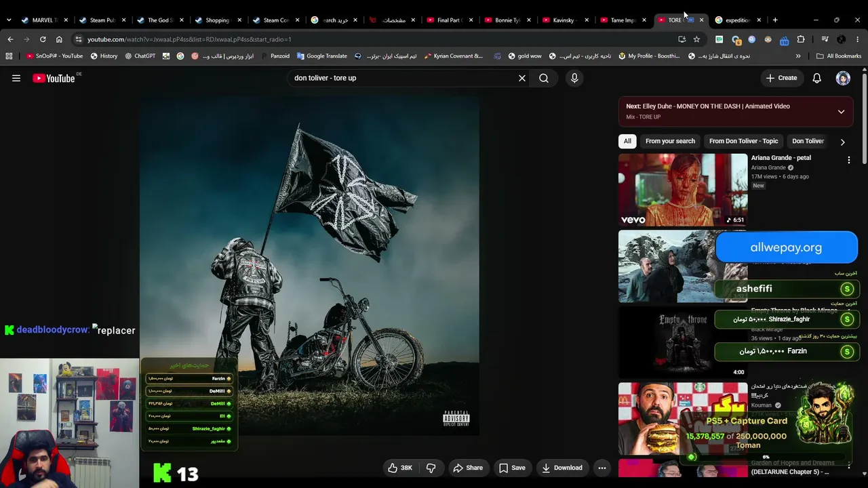Open options menu for Ariana Grande - petal
This screenshot has height=488, width=868.
click(x=848, y=160)
